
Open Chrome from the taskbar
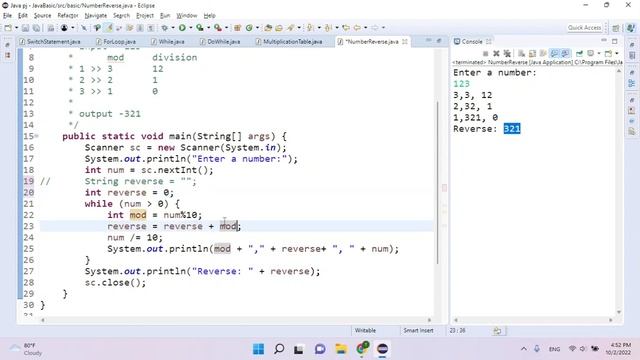[362, 349]
